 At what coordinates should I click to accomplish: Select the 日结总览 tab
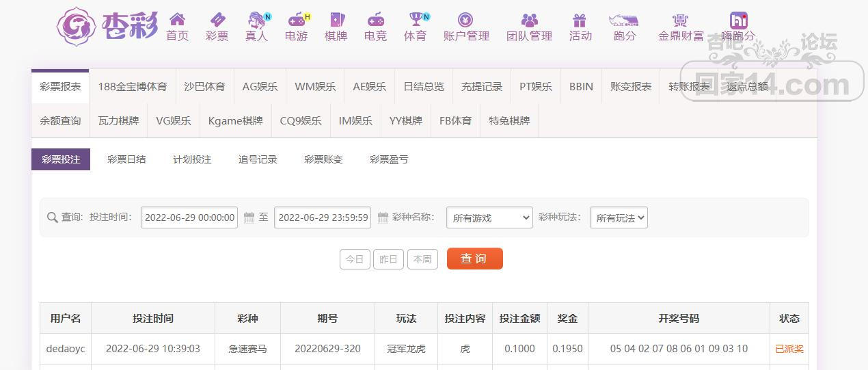tap(424, 87)
